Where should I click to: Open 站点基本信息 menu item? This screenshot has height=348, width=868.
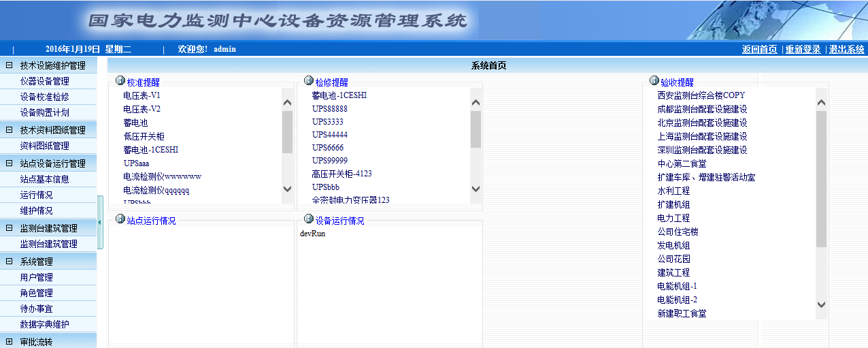45,179
